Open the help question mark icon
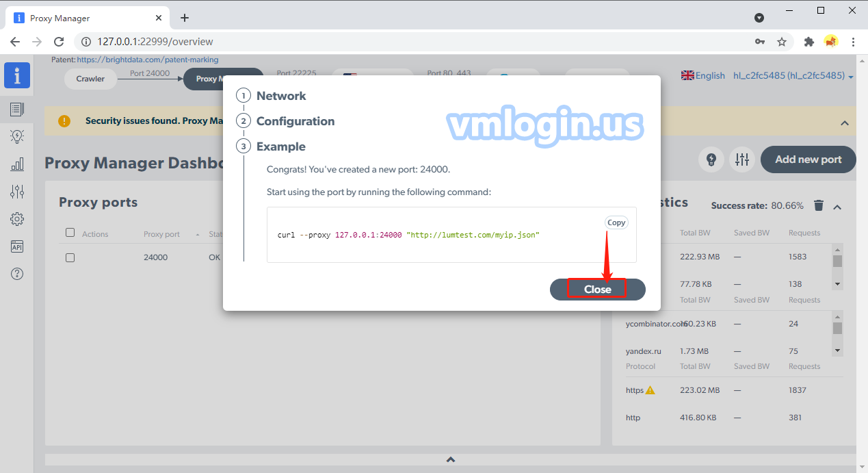This screenshot has width=868, height=473. pos(17,274)
